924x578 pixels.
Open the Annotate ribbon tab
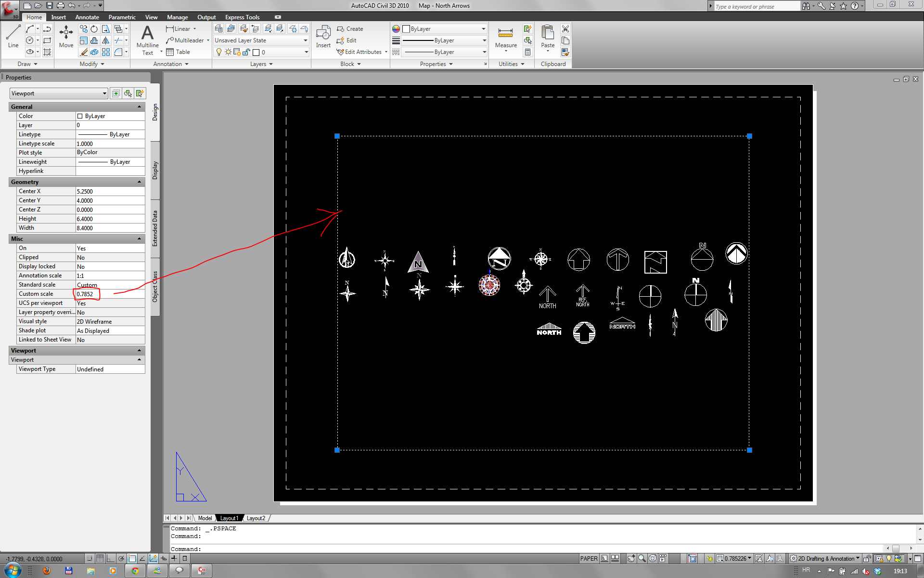87,17
